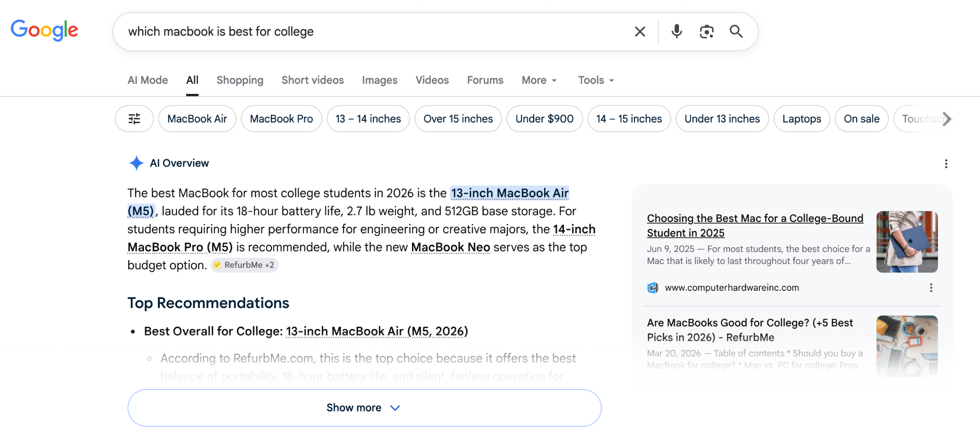Click the computerhardwareinc.com favicon
The width and height of the screenshot is (980, 434).
point(653,288)
